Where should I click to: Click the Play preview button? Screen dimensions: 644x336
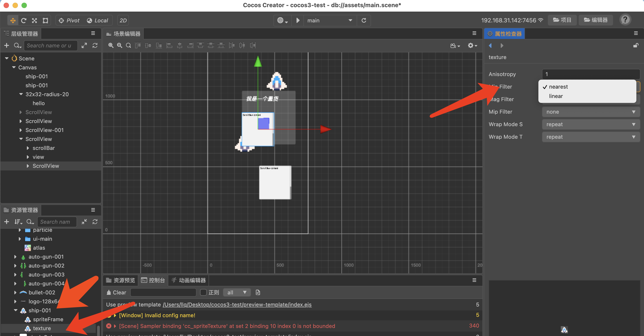pyautogui.click(x=298, y=20)
